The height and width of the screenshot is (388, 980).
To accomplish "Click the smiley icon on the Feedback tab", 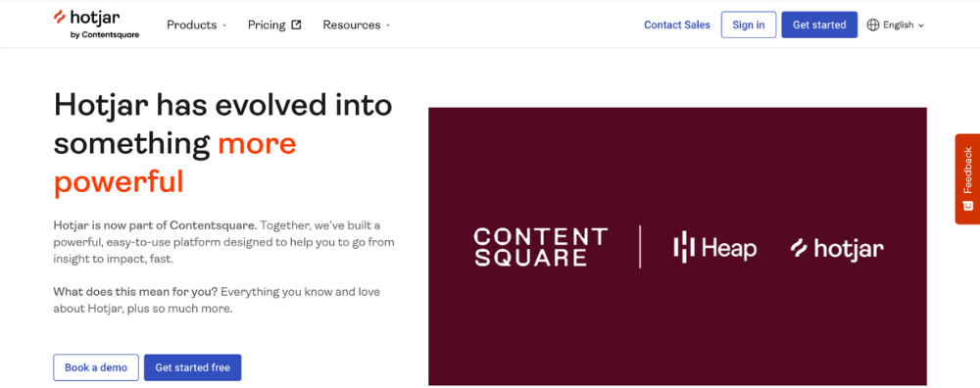I will tap(968, 205).
